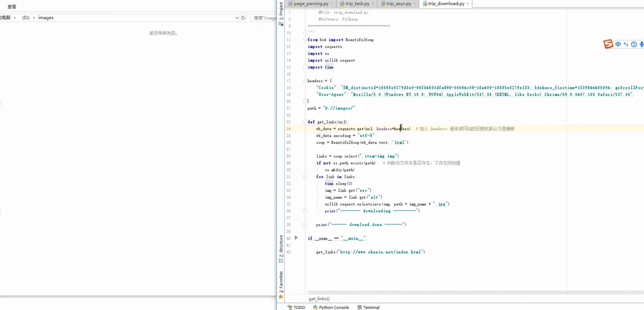Click the "Cookie" key in headers

coord(327,87)
